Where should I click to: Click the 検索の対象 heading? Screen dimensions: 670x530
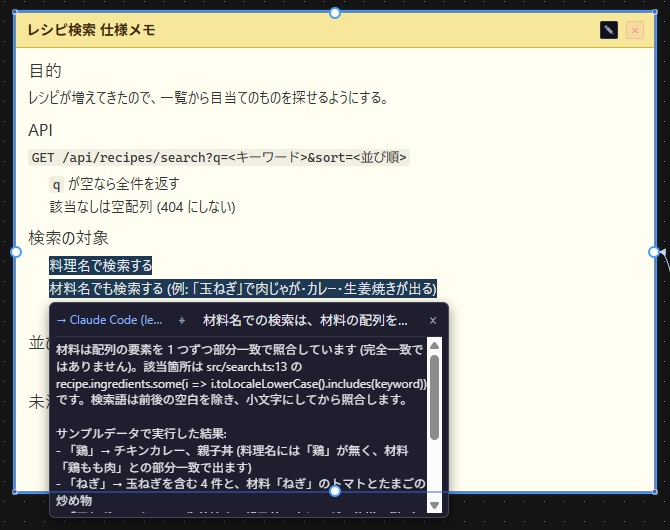[x=68, y=238]
